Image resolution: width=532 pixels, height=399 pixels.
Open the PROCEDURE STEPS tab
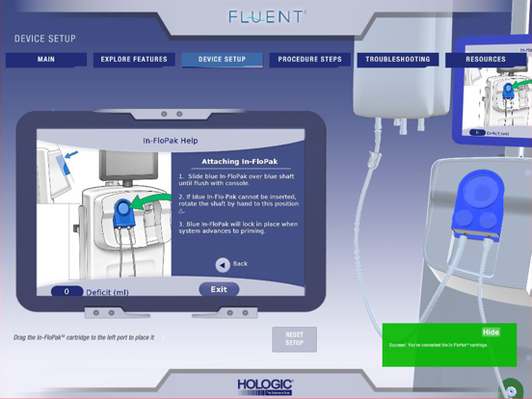click(x=309, y=60)
